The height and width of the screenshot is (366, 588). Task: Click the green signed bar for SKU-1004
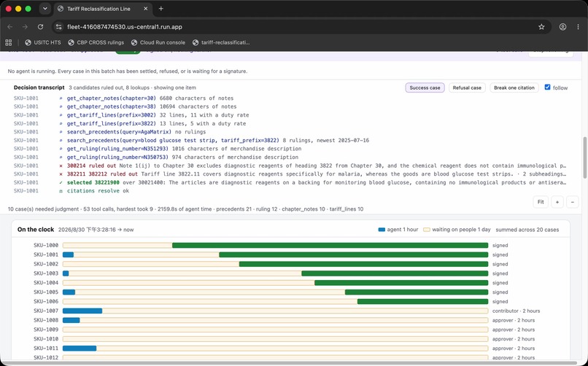click(401, 283)
